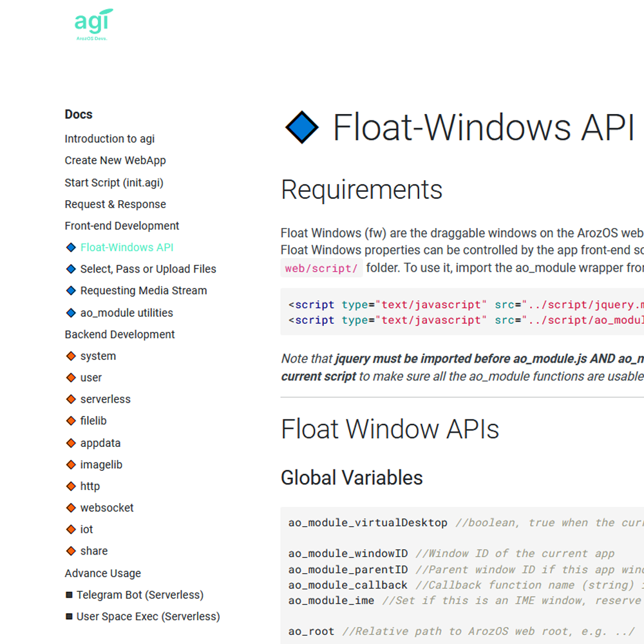Image resolution: width=644 pixels, height=644 pixels.
Task: Open Introduction to agi page
Action: (x=109, y=139)
